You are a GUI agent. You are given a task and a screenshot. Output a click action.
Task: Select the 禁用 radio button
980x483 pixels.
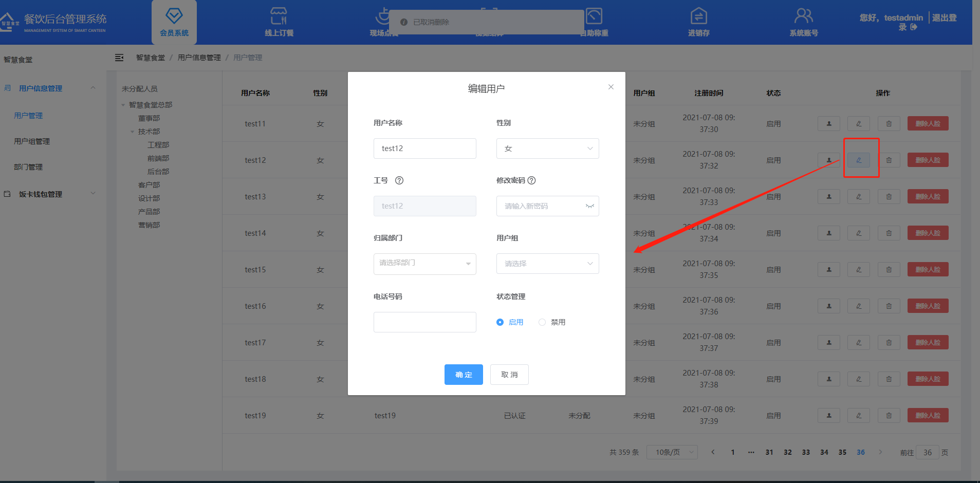tap(542, 322)
